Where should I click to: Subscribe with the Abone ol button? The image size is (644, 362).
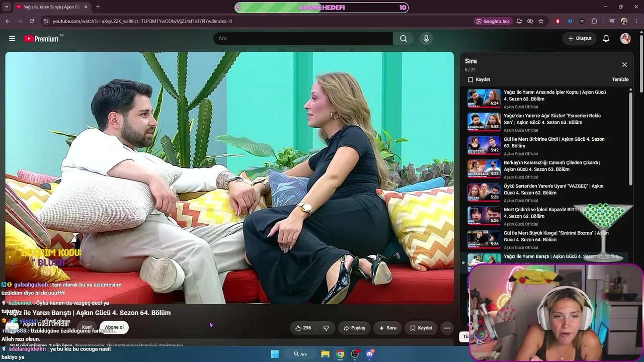pyautogui.click(x=114, y=327)
